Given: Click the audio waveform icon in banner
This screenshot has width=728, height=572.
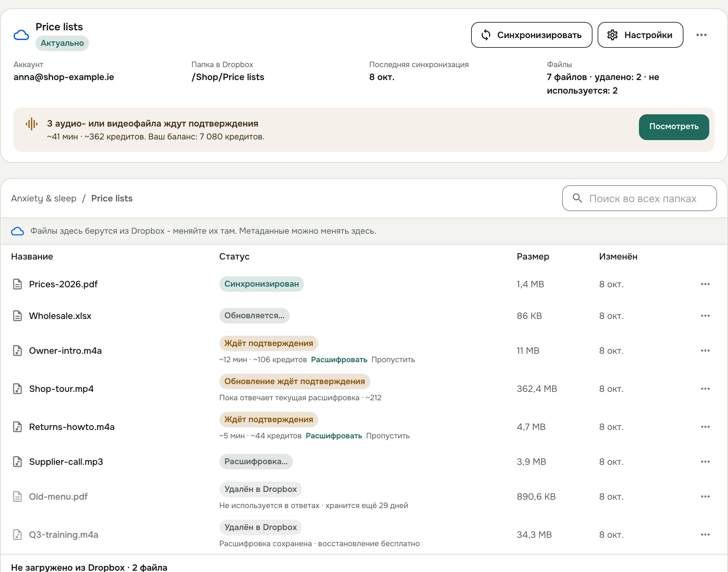Looking at the screenshot, I should [x=32, y=124].
